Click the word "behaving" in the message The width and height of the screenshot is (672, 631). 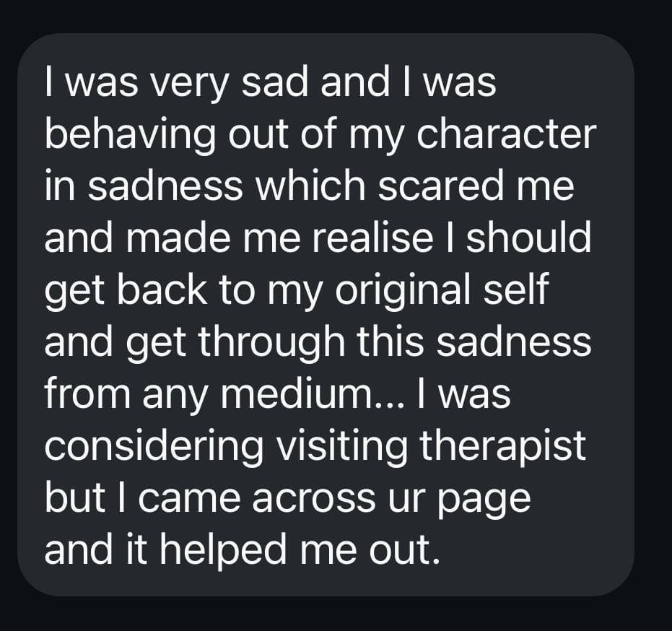point(110,135)
